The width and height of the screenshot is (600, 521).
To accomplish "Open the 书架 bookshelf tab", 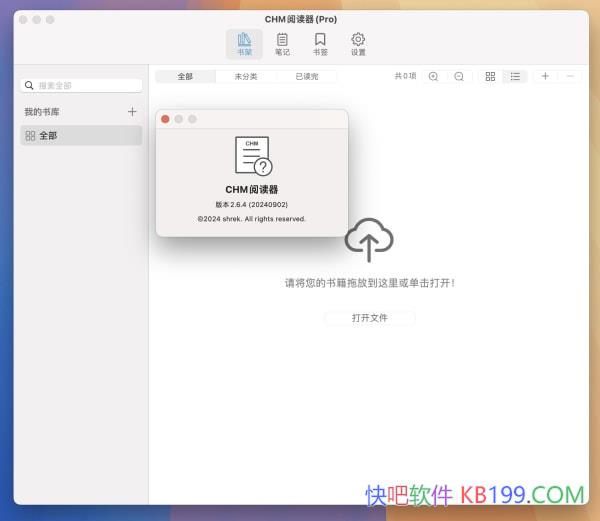I will coord(245,44).
